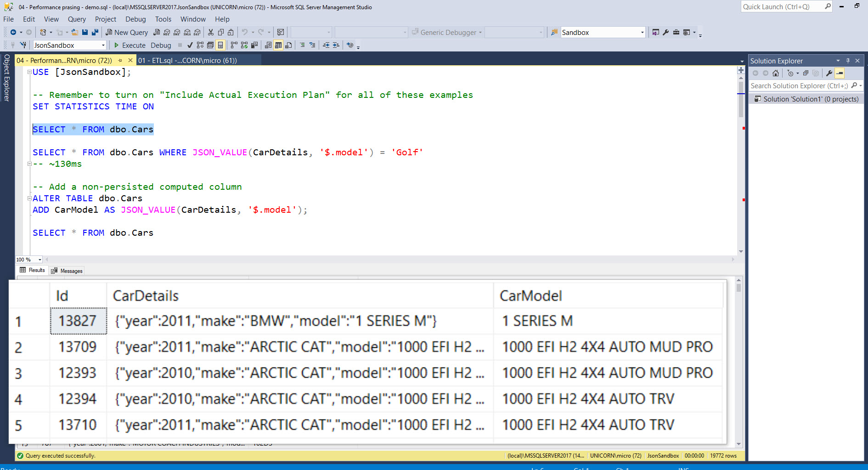Close the 04 - Performan... query tab
868x470 pixels.
pos(130,60)
